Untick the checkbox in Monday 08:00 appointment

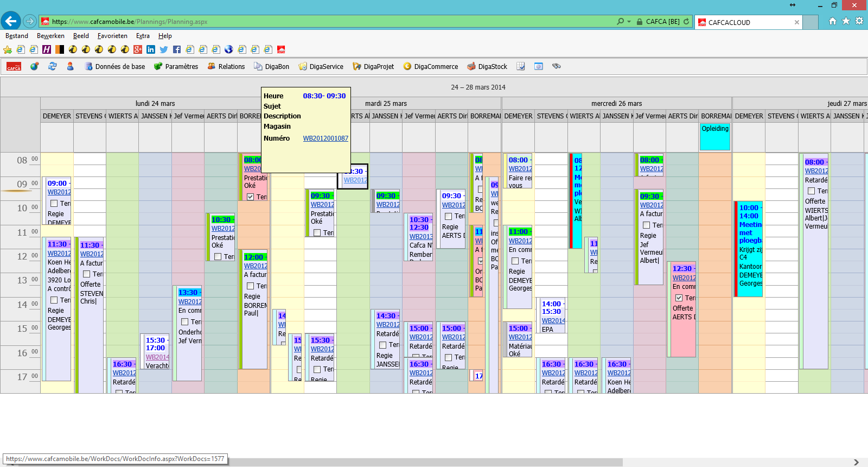[250, 197]
